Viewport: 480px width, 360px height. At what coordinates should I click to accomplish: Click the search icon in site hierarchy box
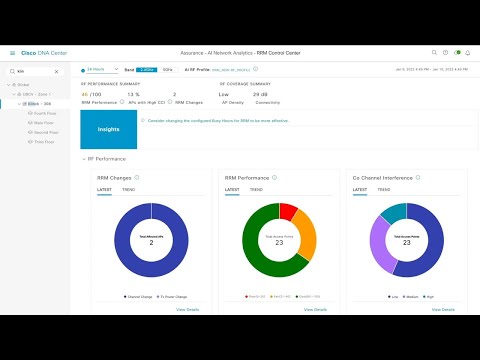coord(12,71)
